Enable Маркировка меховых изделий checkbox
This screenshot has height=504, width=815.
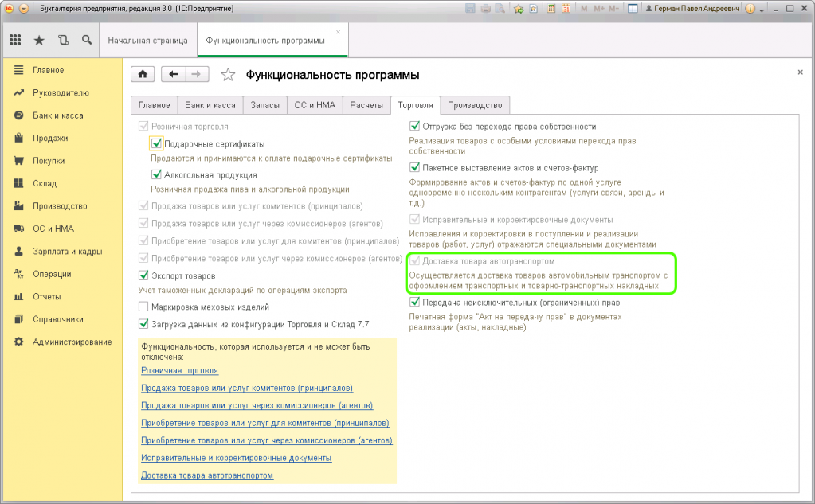pyautogui.click(x=143, y=307)
